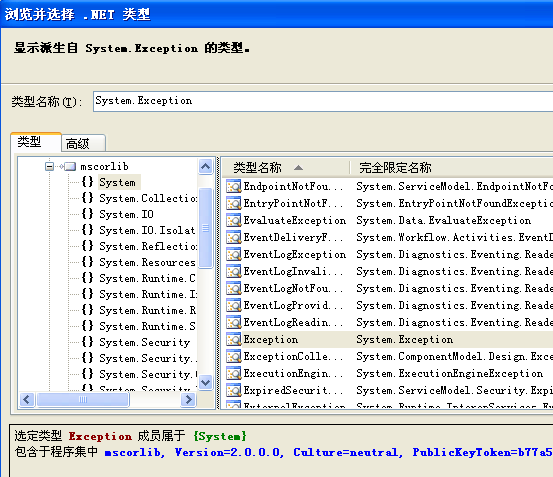Click the tree scroll up arrow
This screenshot has width=553, height=477.
tap(206, 166)
